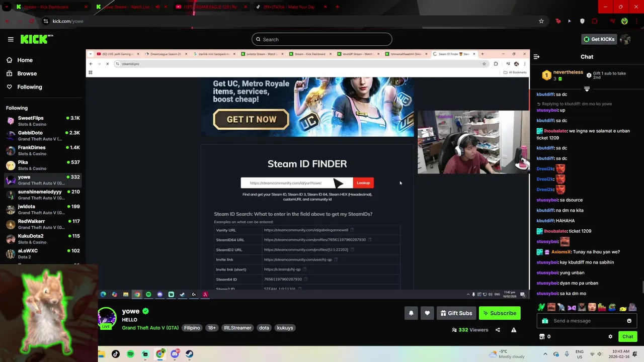The width and height of the screenshot is (644, 362).
Task: Click the kukuys tag
Action: click(x=285, y=328)
